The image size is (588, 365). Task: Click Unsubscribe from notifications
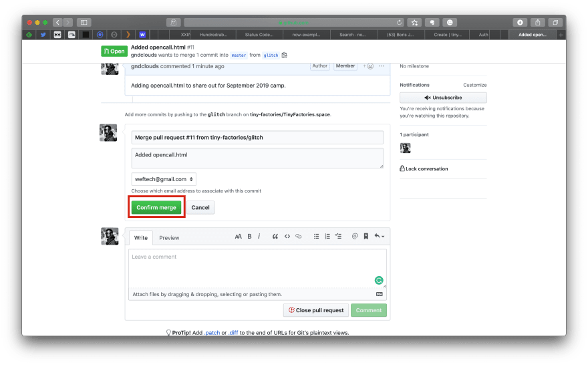click(x=443, y=98)
